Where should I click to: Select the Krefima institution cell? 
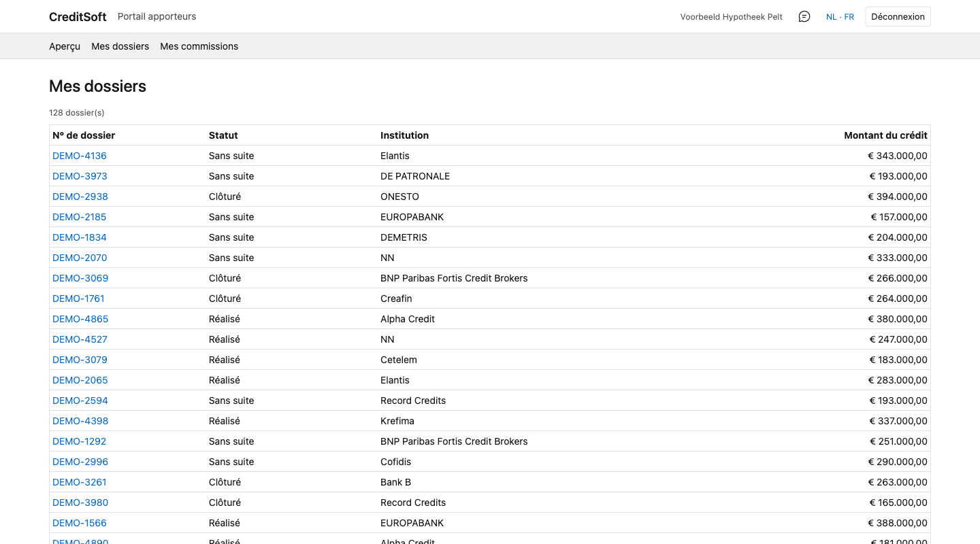click(397, 421)
